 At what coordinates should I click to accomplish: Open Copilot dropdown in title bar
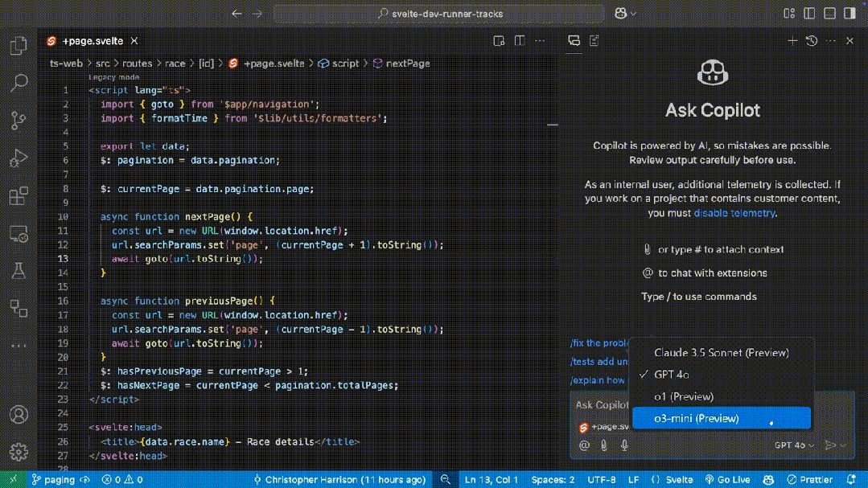pyautogui.click(x=626, y=14)
